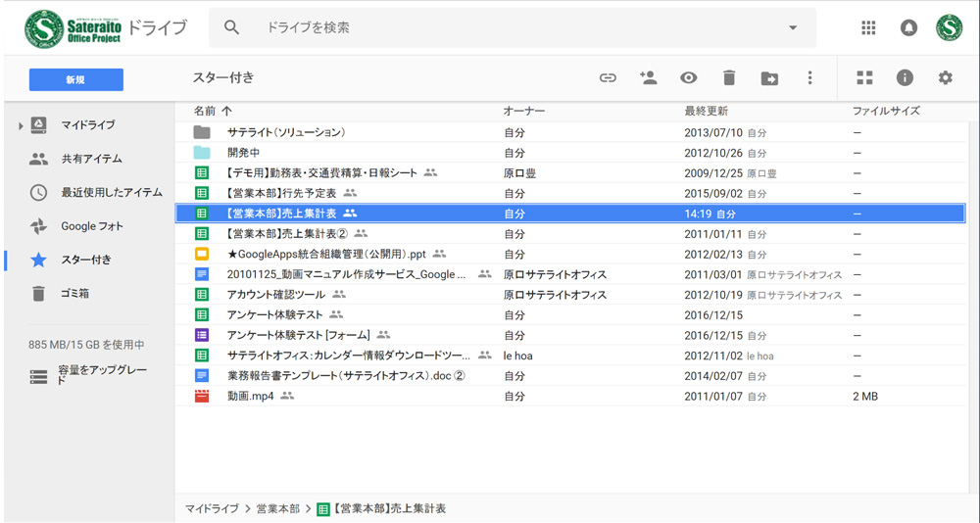The width and height of the screenshot is (980, 523).
Task: Select the 開発中 folder name
Action: pos(244,153)
